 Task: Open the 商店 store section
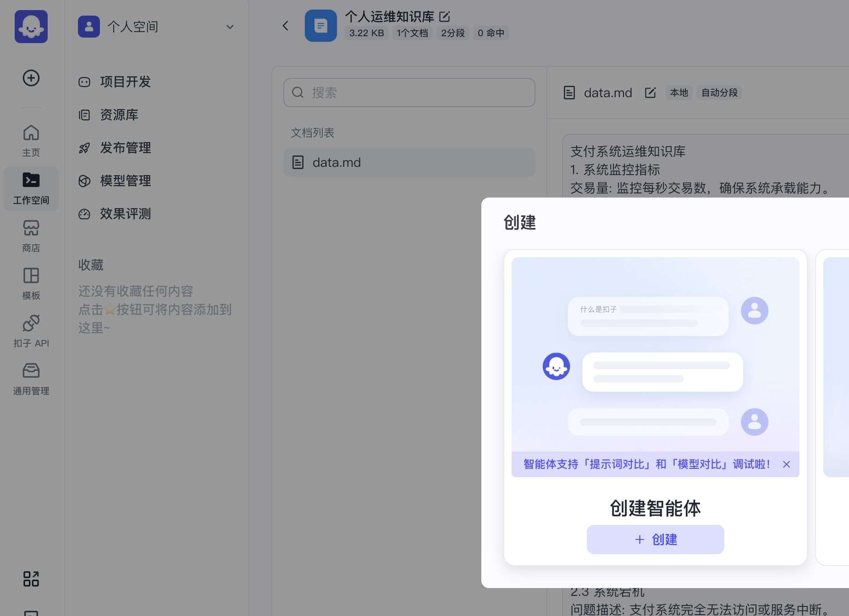tap(31, 236)
